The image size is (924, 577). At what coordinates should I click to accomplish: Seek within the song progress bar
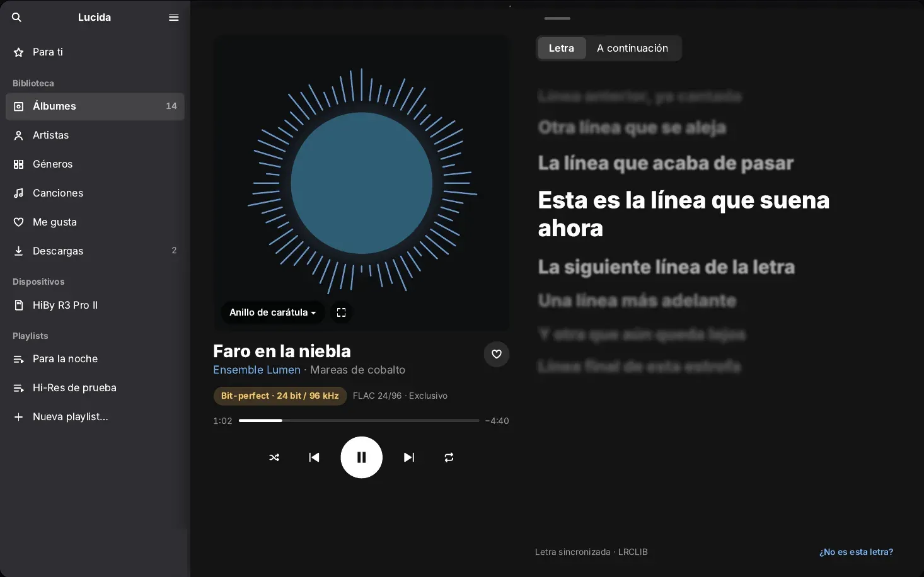tap(359, 421)
